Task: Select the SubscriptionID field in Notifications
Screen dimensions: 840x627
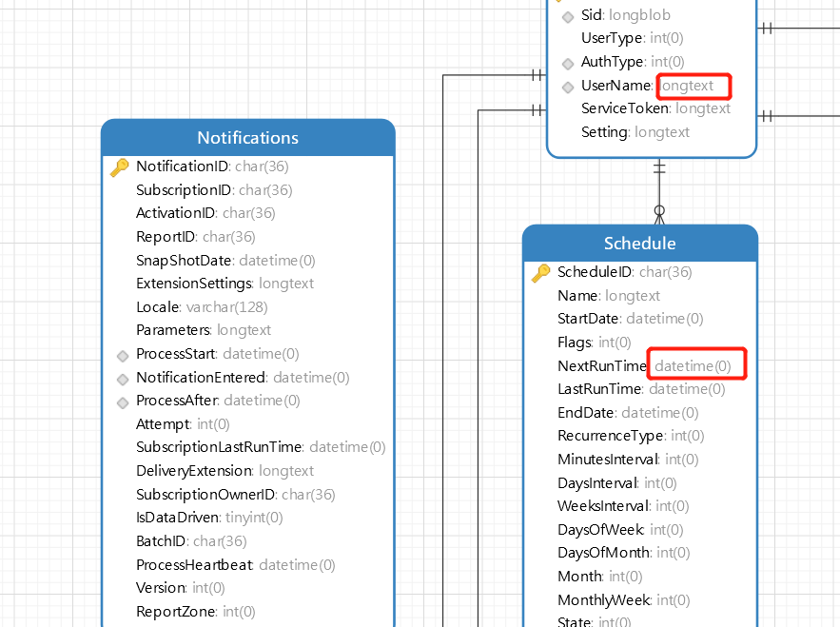Action: (x=214, y=190)
